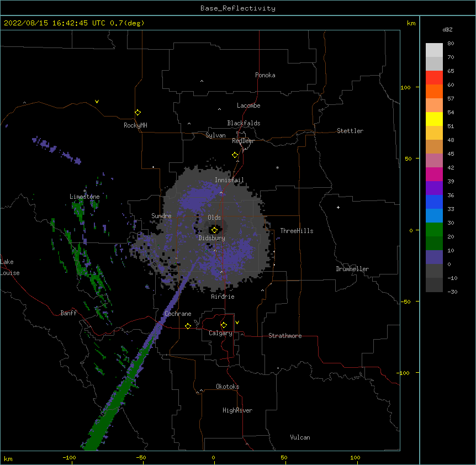
Task: Click the Innisfail town label
Action: click(229, 180)
